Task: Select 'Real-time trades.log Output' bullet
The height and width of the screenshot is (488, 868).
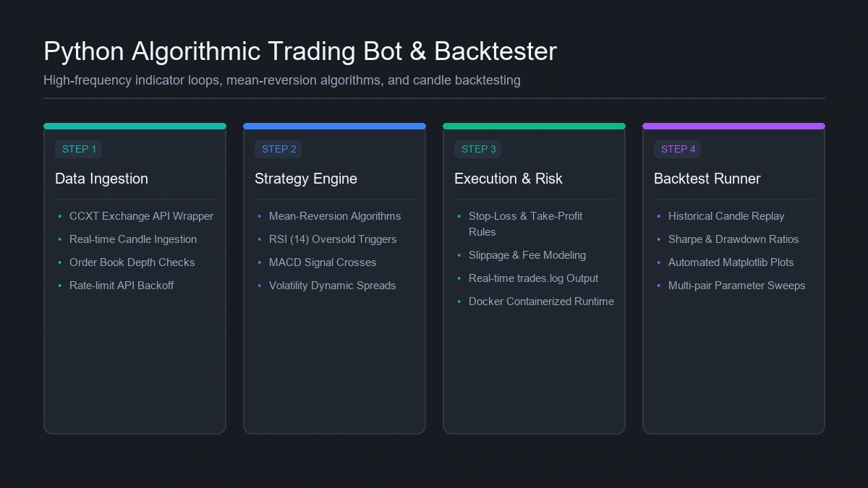Action: click(x=533, y=278)
